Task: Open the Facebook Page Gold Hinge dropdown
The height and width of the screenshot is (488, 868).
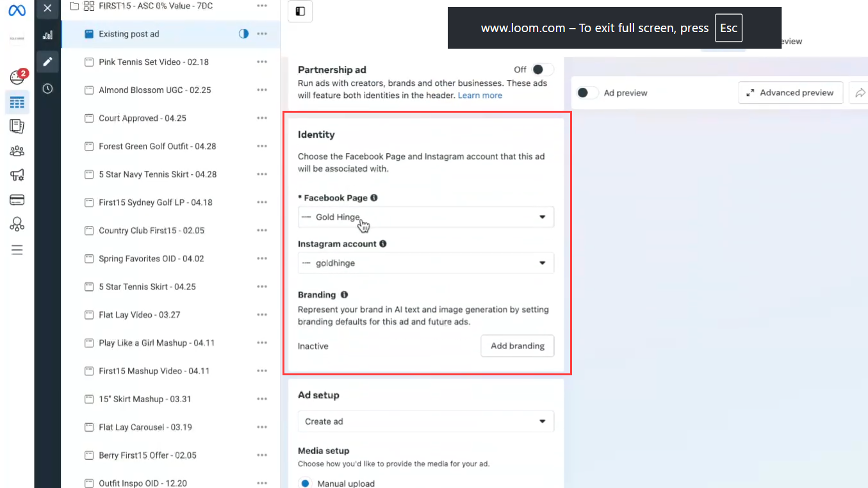Action: pyautogui.click(x=426, y=217)
